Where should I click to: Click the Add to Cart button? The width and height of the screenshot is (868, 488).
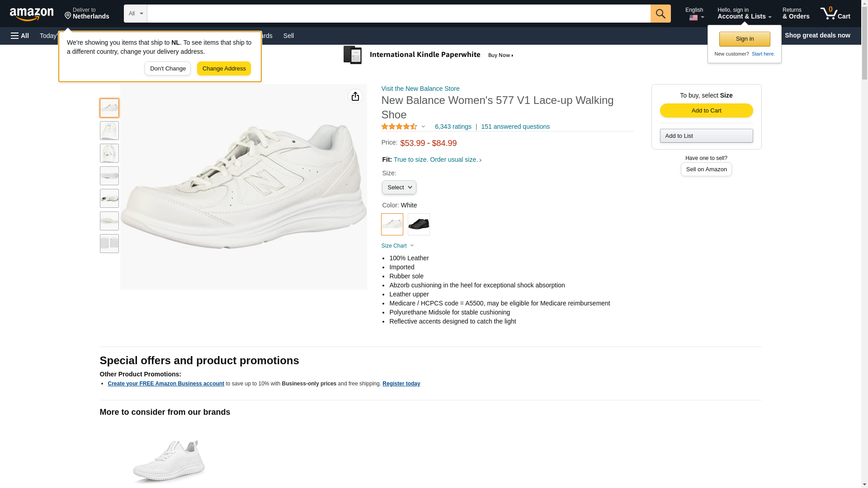[706, 111]
